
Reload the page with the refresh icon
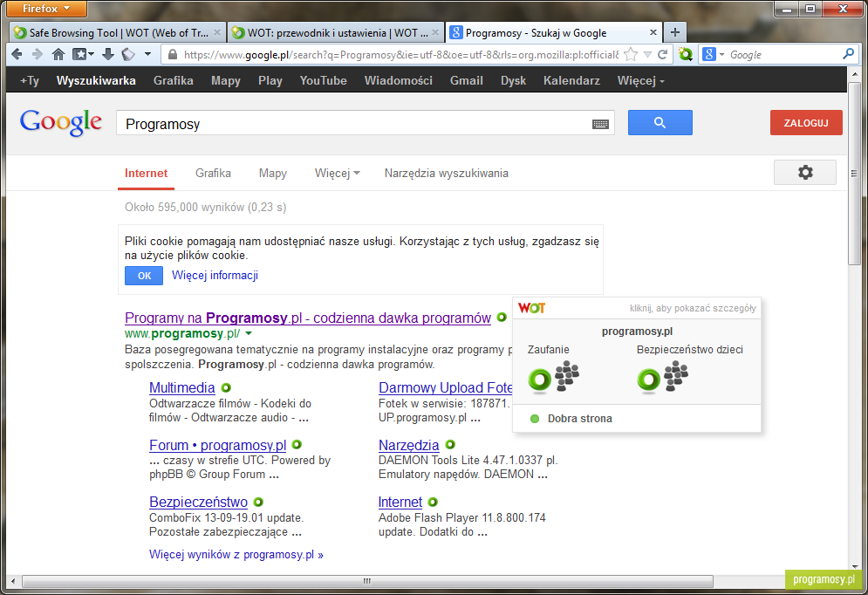pos(663,54)
